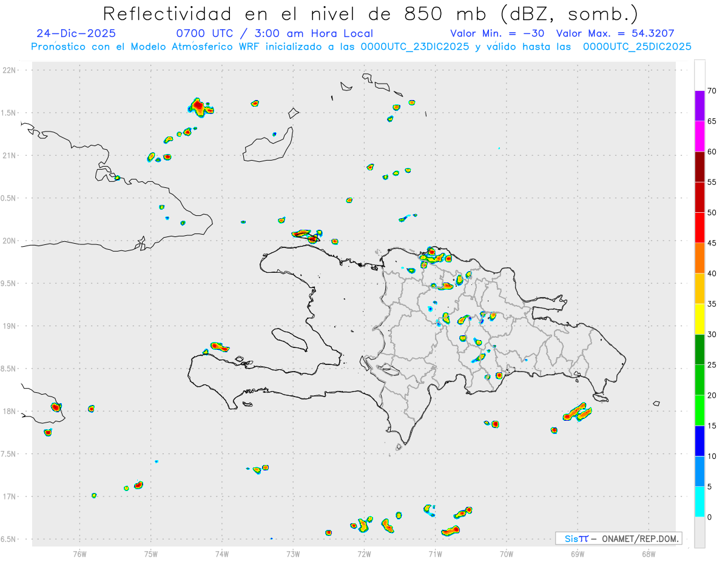Click the gold 35-40 dBZ legend band
Screen dimensions: 728x562
click(x=699, y=289)
